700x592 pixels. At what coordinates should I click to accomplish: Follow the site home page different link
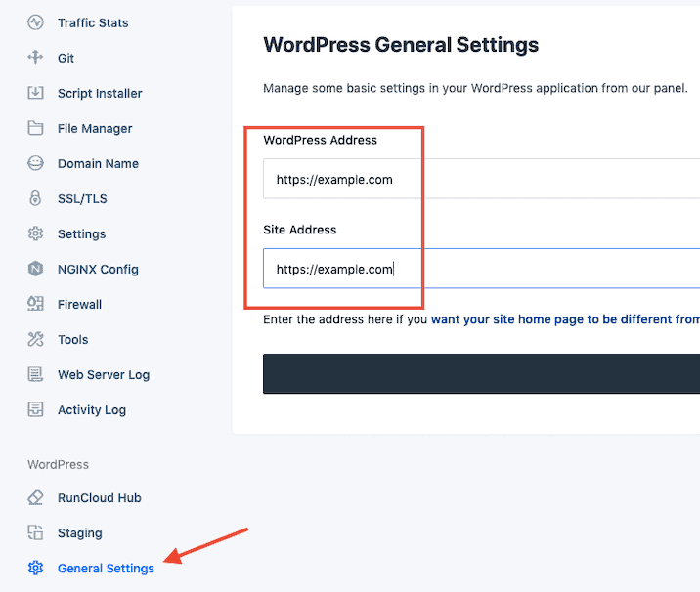click(x=564, y=319)
